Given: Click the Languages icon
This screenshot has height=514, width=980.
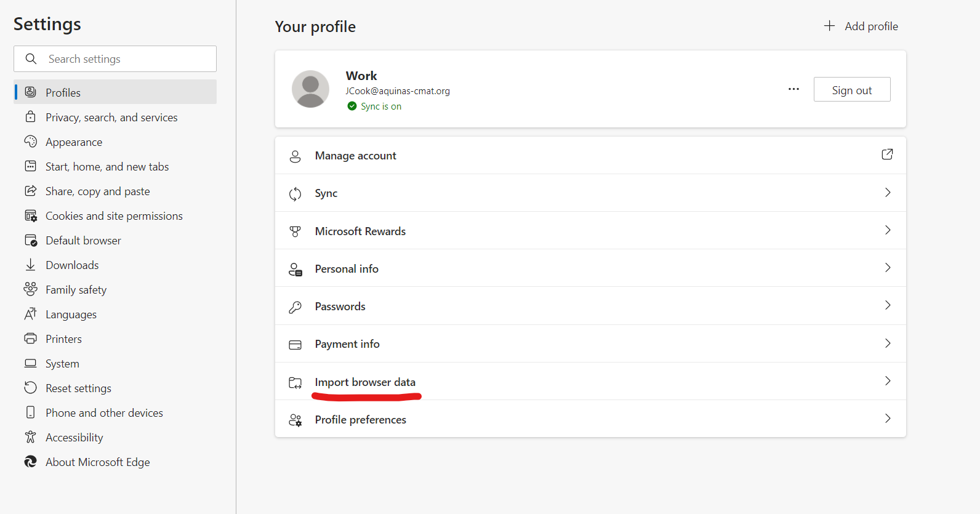Looking at the screenshot, I should pyautogui.click(x=30, y=314).
